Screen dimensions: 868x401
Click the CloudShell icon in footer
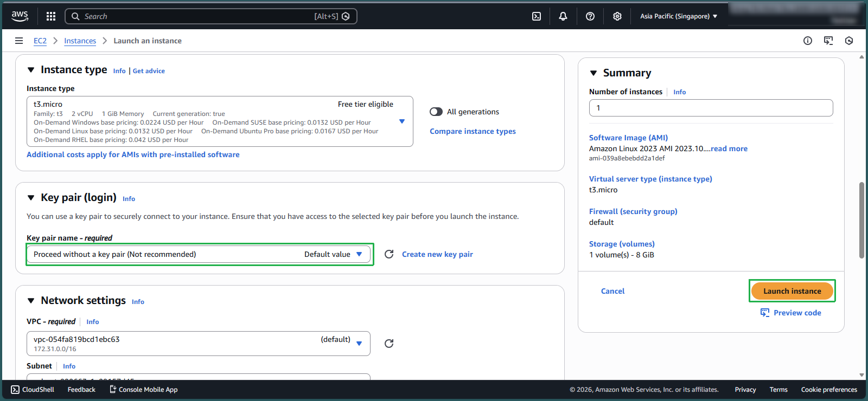(15, 390)
